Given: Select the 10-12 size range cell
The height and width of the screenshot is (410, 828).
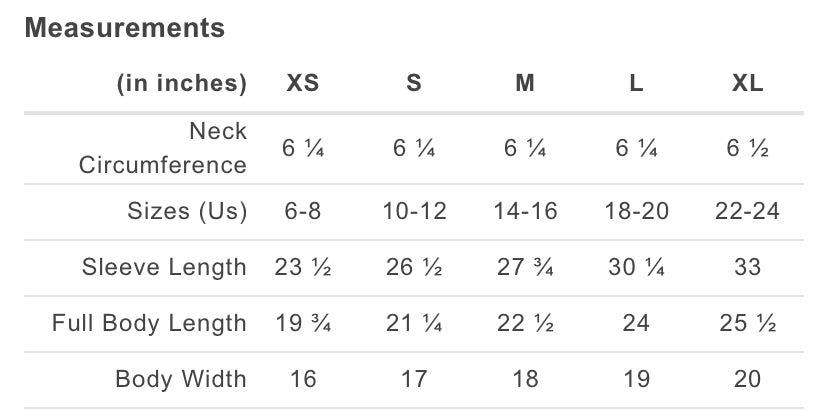Looking at the screenshot, I should point(414,212).
